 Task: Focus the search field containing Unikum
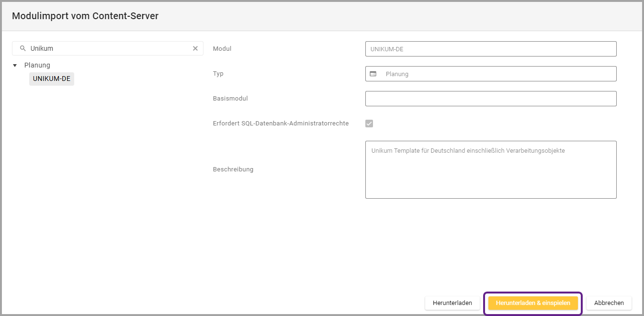(x=108, y=48)
